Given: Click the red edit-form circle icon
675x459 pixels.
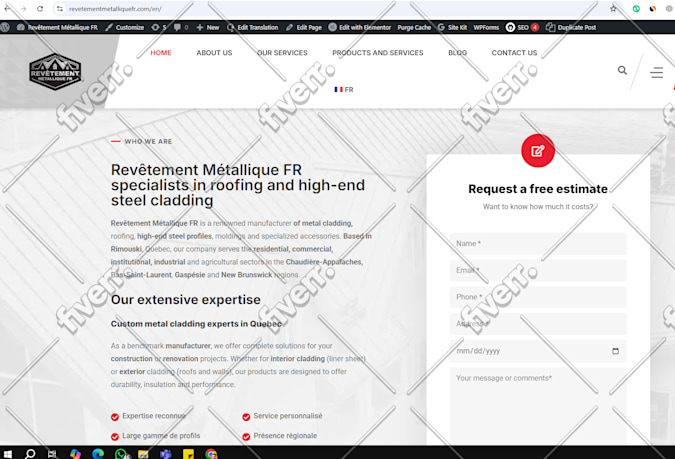Looking at the screenshot, I should click(x=538, y=151).
